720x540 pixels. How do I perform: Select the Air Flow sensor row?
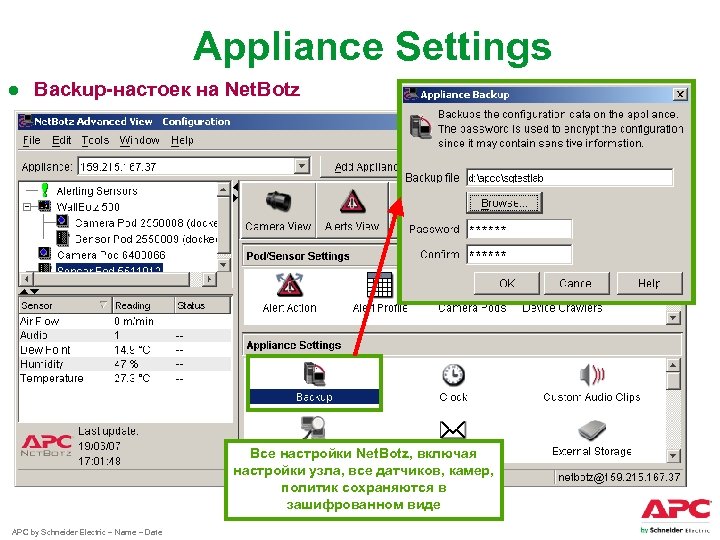(125, 321)
